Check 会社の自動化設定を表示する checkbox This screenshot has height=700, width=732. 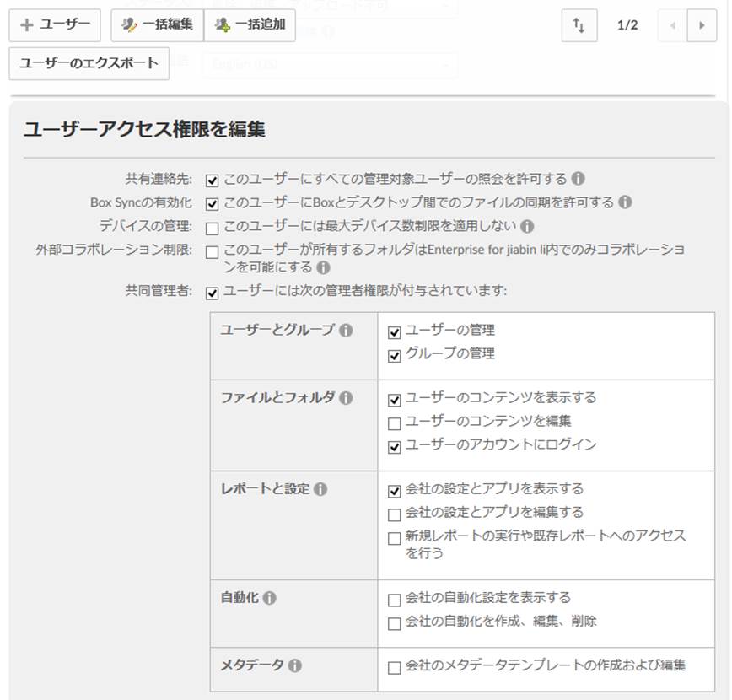395,600
